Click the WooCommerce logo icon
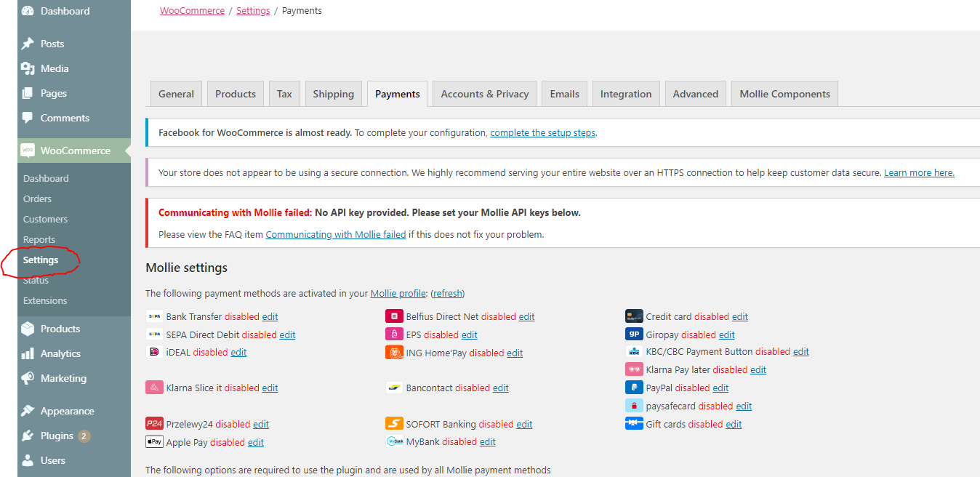The image size is (980, 477). click(28, 151)
